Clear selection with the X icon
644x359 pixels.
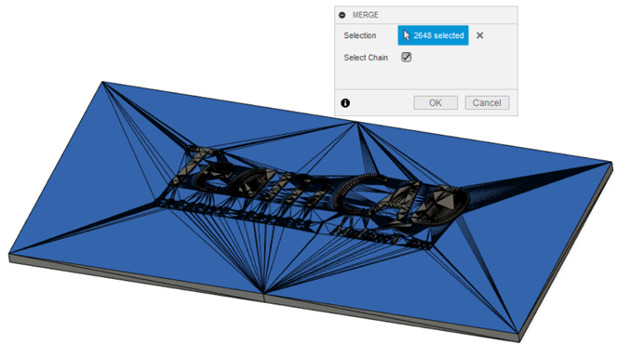pyautogui.click(x=479, y=35)
